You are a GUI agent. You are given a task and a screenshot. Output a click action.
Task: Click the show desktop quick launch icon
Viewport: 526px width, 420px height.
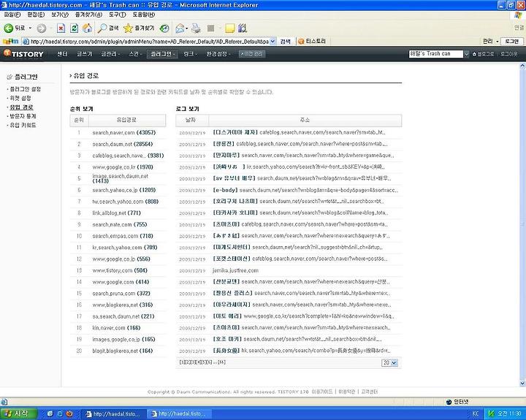tap(50, 413)
